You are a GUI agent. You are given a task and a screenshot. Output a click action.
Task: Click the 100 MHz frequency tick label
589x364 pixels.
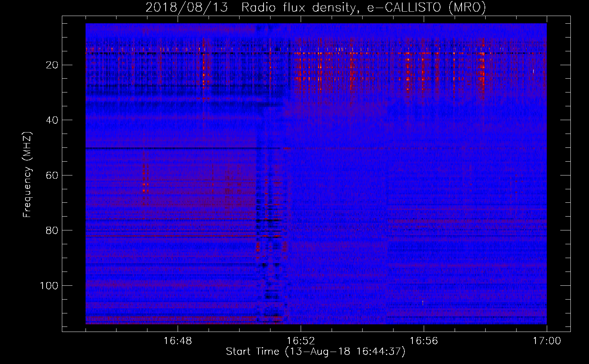(49, 286)
